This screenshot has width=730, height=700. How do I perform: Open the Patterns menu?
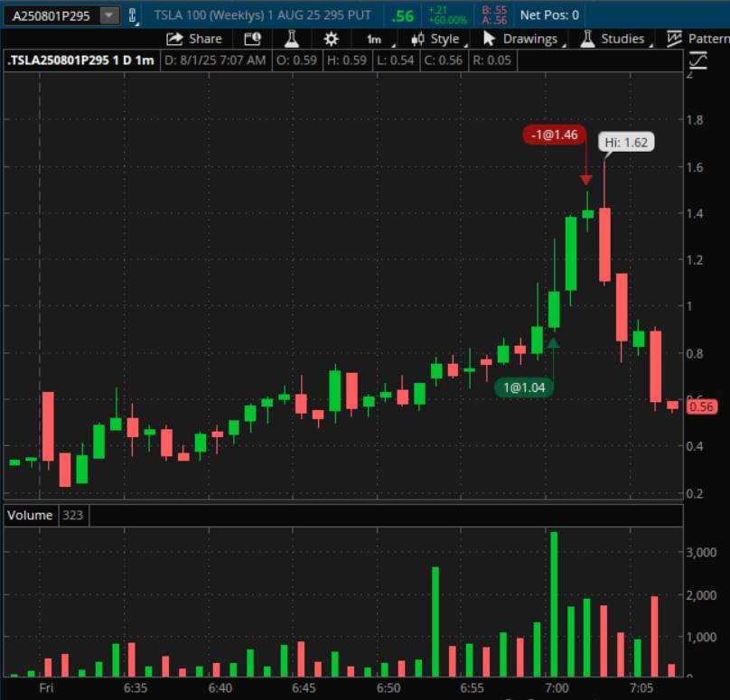coord(697,39)
